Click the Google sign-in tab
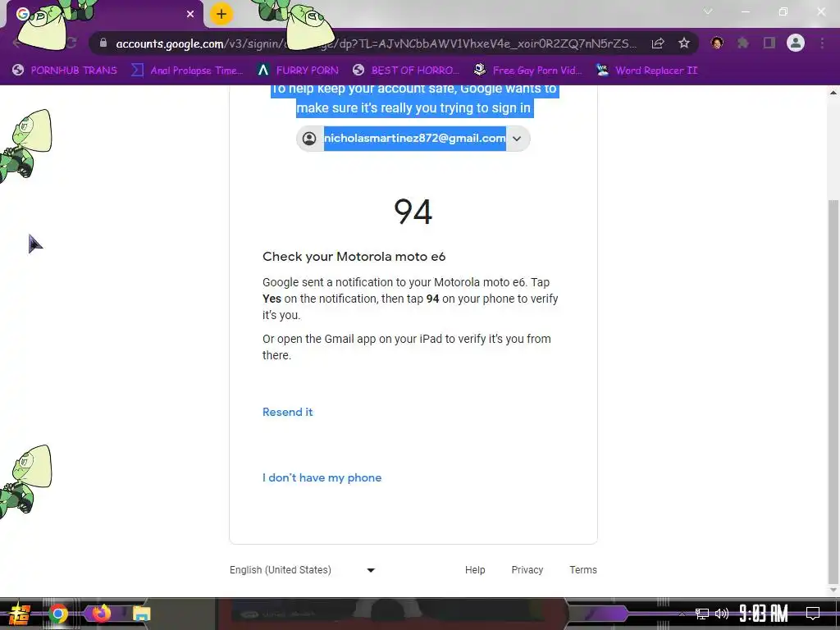Image resolution: width=840 pixels, height=630 pixels. [104, 15]
